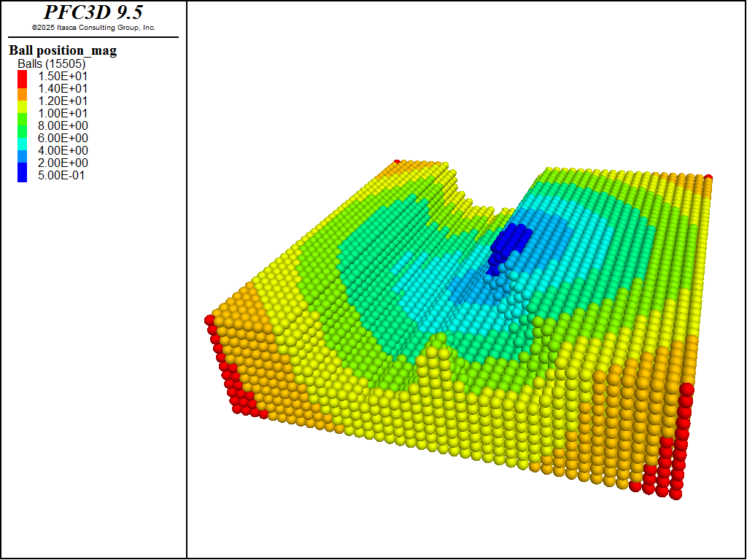Click the empty white area above the model

[x=467, y=81]
